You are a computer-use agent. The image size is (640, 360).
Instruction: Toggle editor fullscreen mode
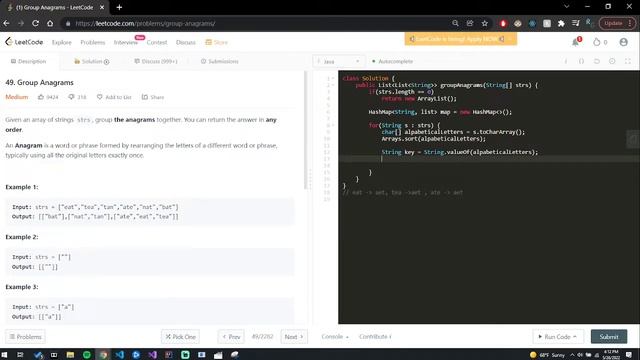[x=628, y=61]
